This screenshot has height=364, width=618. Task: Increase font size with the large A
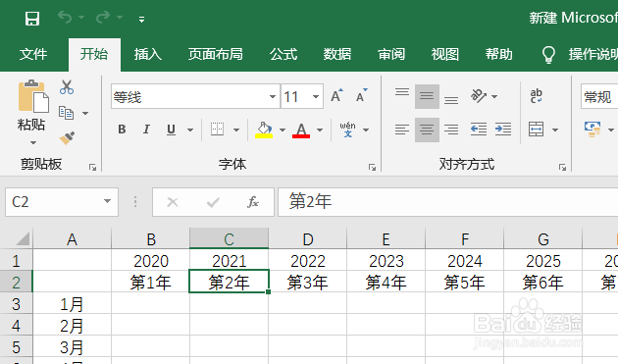coord(336,96)
